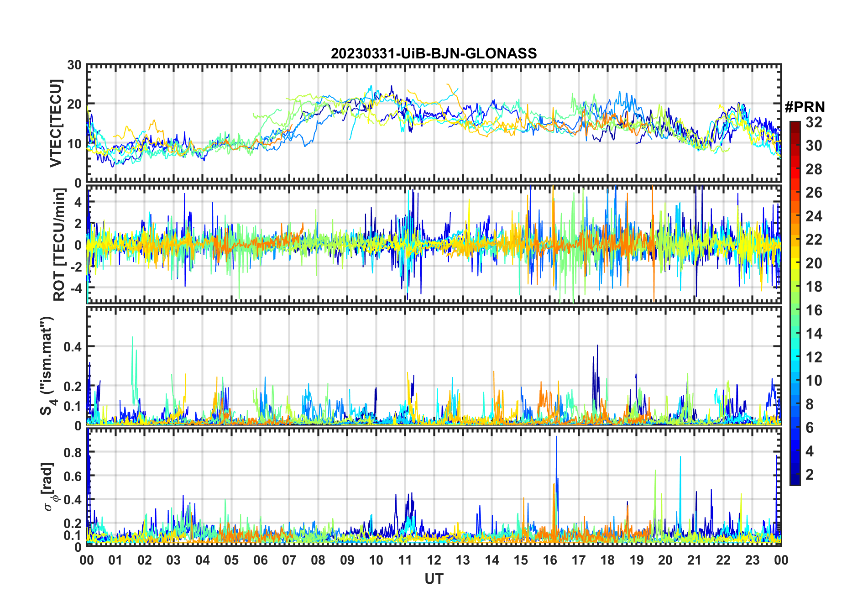
Task: Click x-axis tick label 18
Action: (x=607, y=560)
